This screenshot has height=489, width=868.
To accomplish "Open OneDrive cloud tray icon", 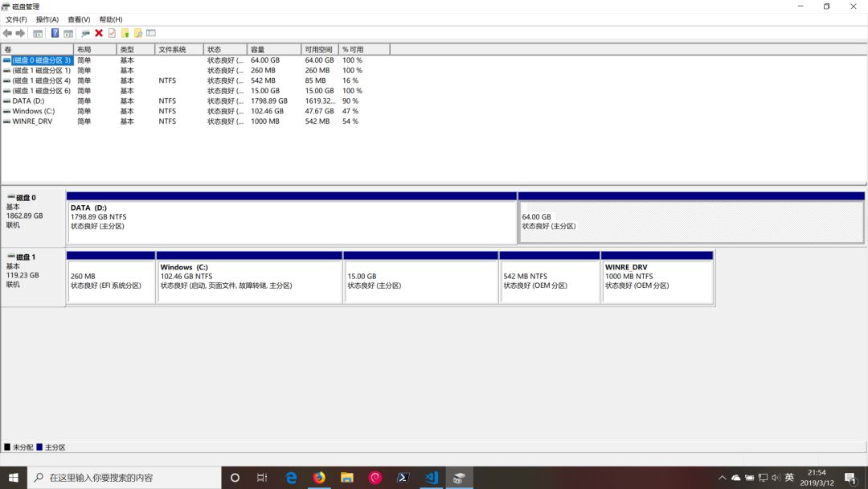I will 735,478.
